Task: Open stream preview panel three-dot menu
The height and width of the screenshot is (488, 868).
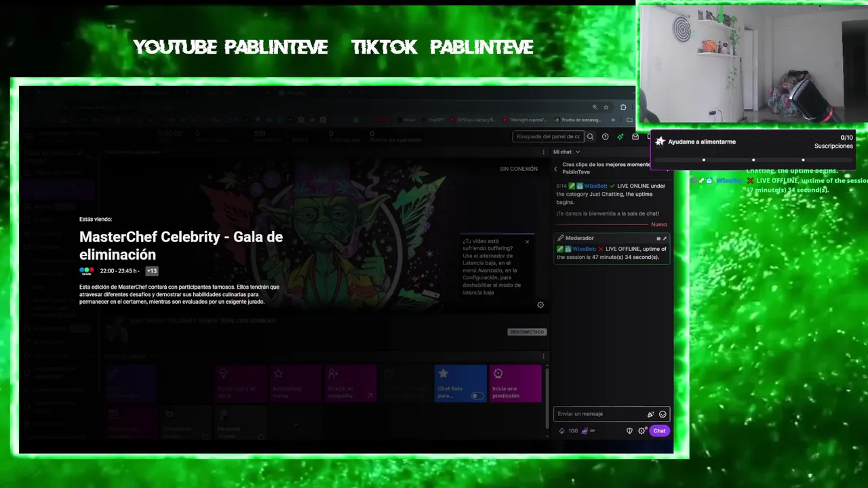Action: (x=543, y=152)
